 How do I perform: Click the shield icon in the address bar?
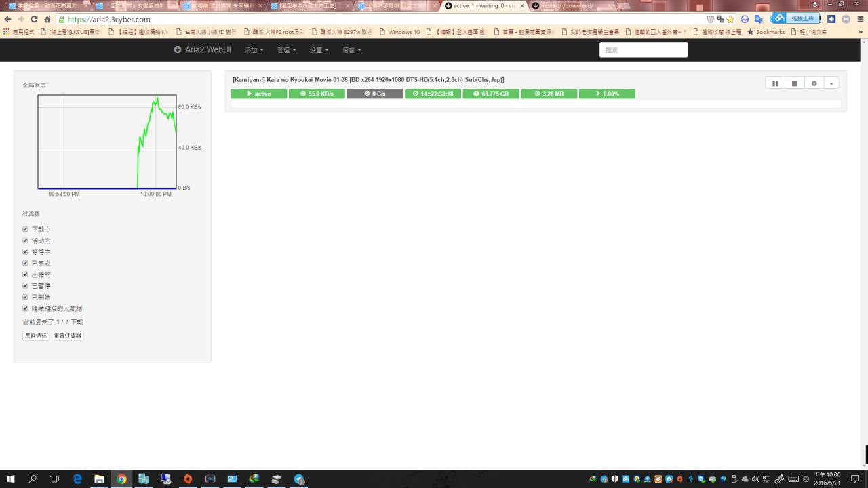[711, 19]
